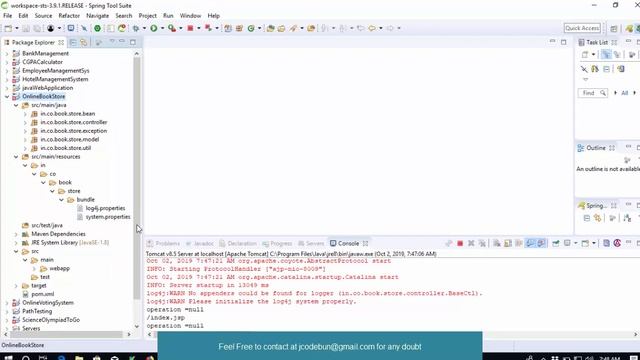The width and height of the screenshot is (640, 360).
Task: Click the Run External Tools icon
Action: [x=172, y=28]
